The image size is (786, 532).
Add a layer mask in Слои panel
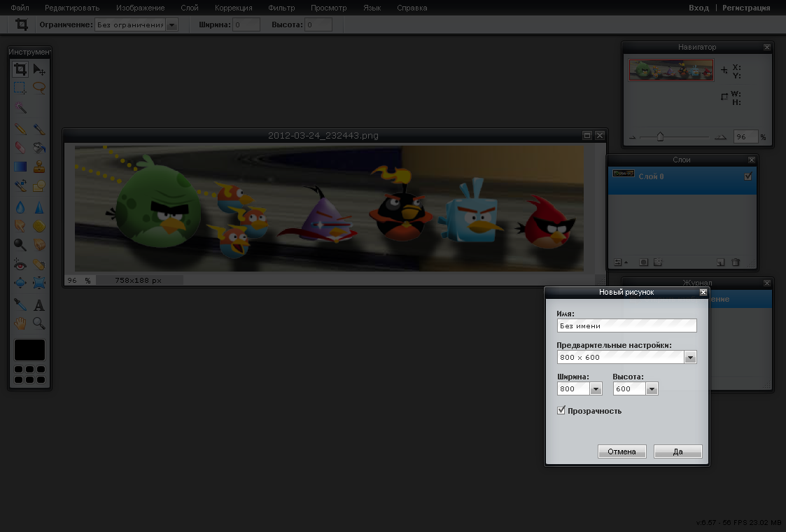(x=644, y=262)
